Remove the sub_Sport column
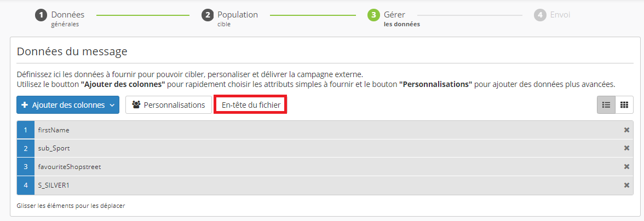 click(x=626, y=148)
